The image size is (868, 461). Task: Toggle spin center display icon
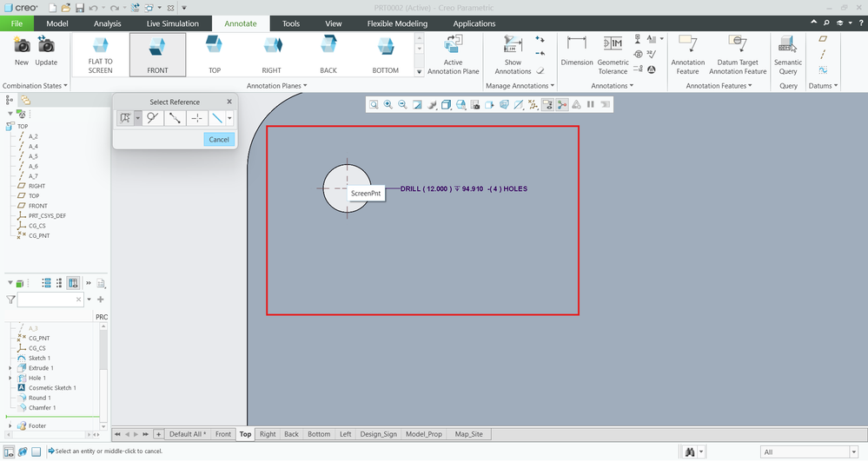[x=562, y=105]
